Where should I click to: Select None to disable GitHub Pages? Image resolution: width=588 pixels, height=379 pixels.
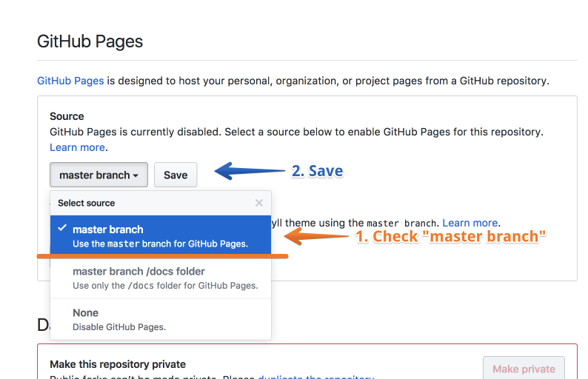161,319
